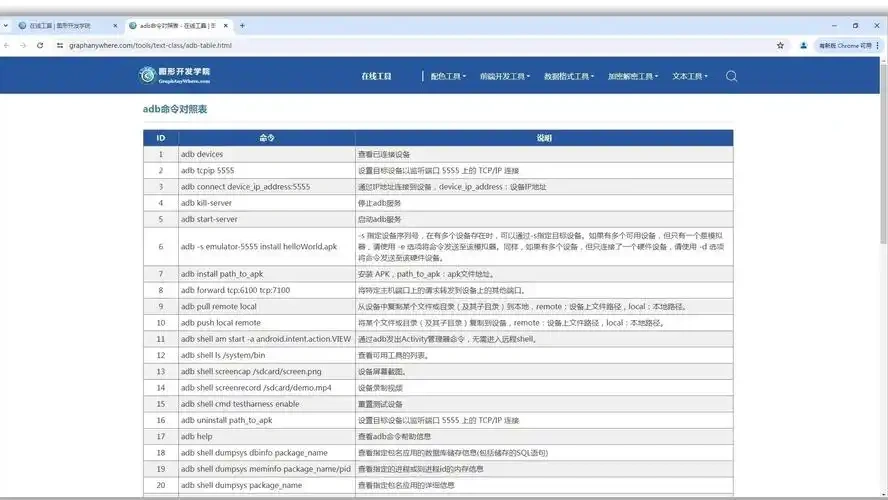Close the adb命令对照表 tab
888x500 pixels.
(226, 25)
